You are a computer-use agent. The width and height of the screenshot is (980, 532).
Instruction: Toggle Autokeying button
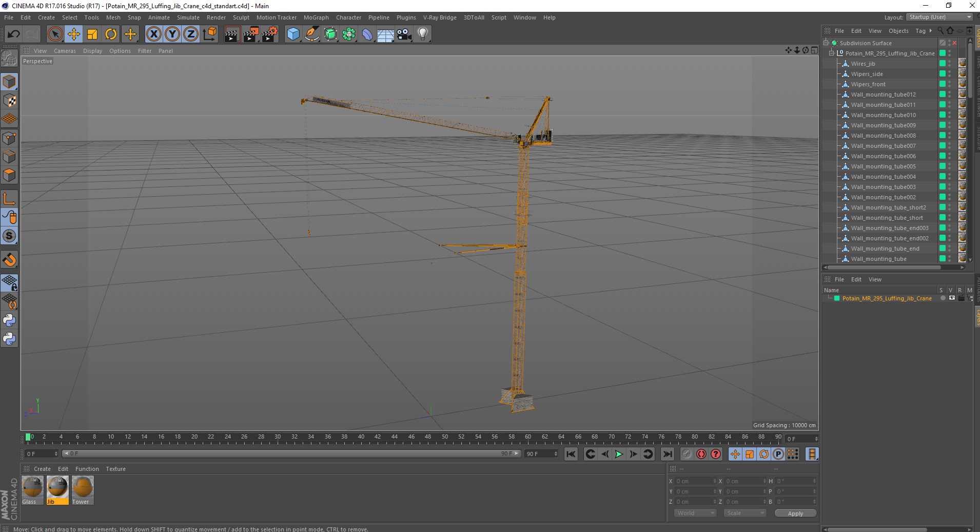[701, 454]
